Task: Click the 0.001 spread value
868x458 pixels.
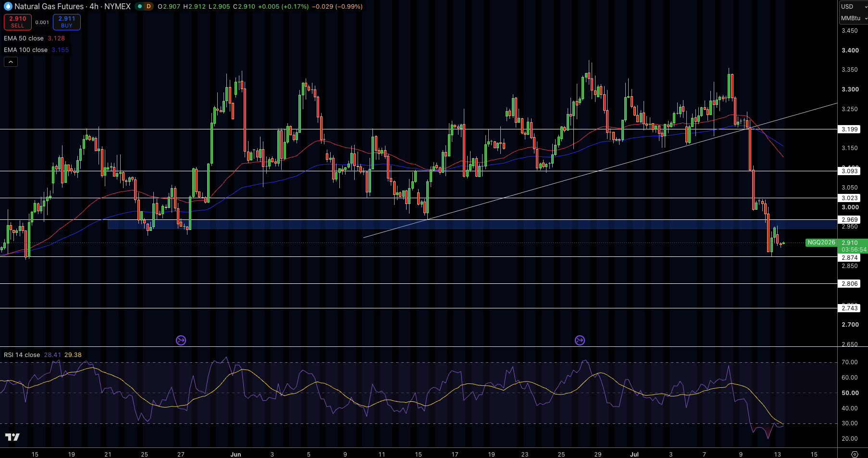Action: tap(42, 22)
